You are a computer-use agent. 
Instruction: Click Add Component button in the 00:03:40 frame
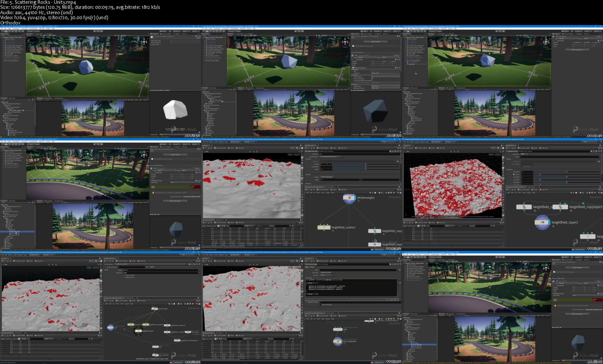[175, 201]
